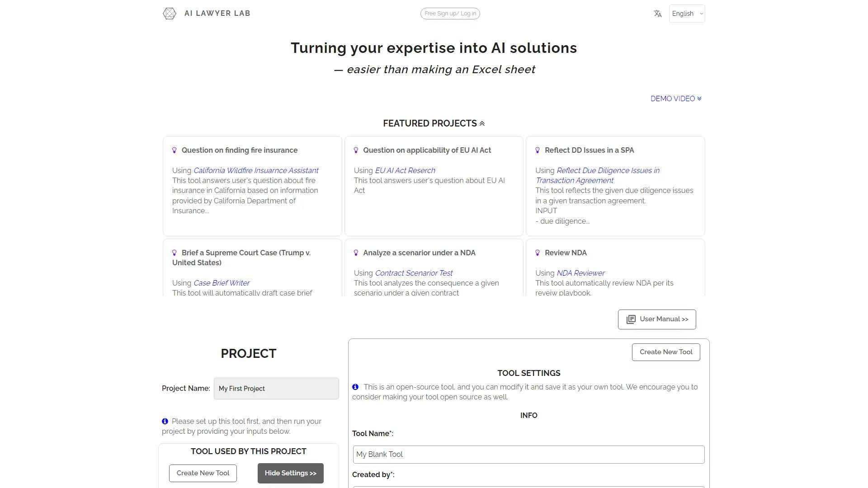
Task: Click the lightbulb icon on Review NDA card
Action: click(x=537, y=253)
